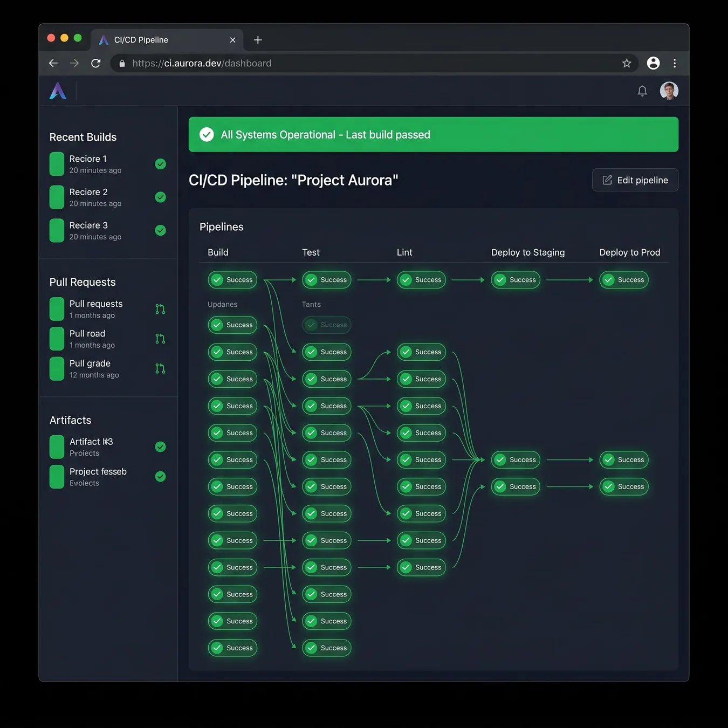
Task: Click the bottom Test column Success badge
Action: pos(327,648)
